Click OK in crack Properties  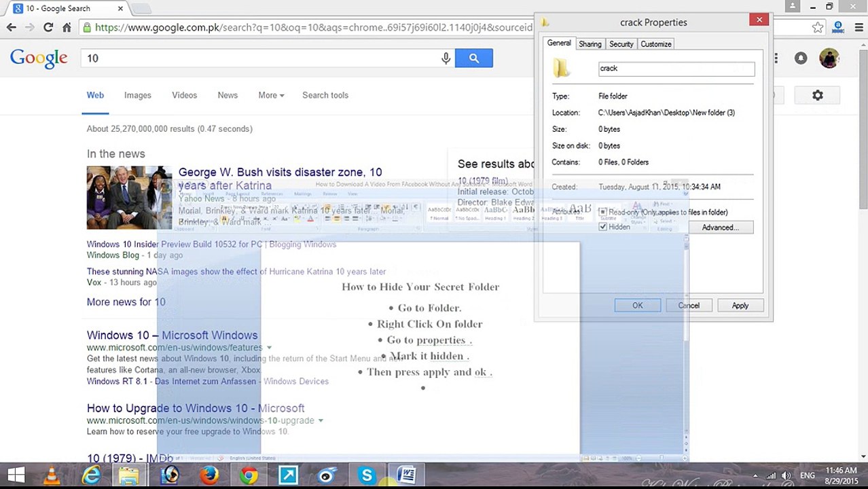point(637,306)
